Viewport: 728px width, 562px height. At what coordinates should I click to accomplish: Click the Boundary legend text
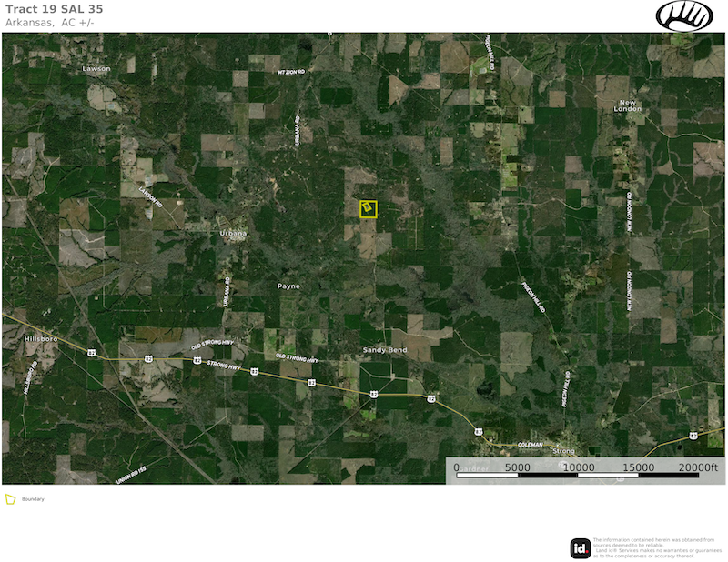[x=33, y=499]
